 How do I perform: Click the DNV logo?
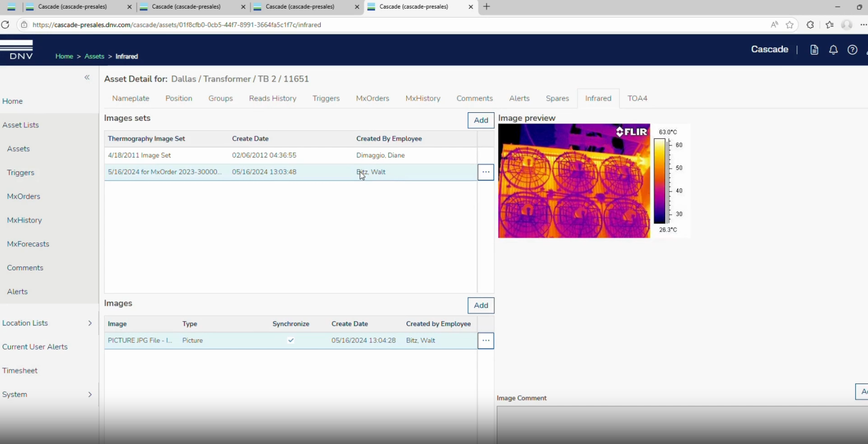[x=17, y=50]
